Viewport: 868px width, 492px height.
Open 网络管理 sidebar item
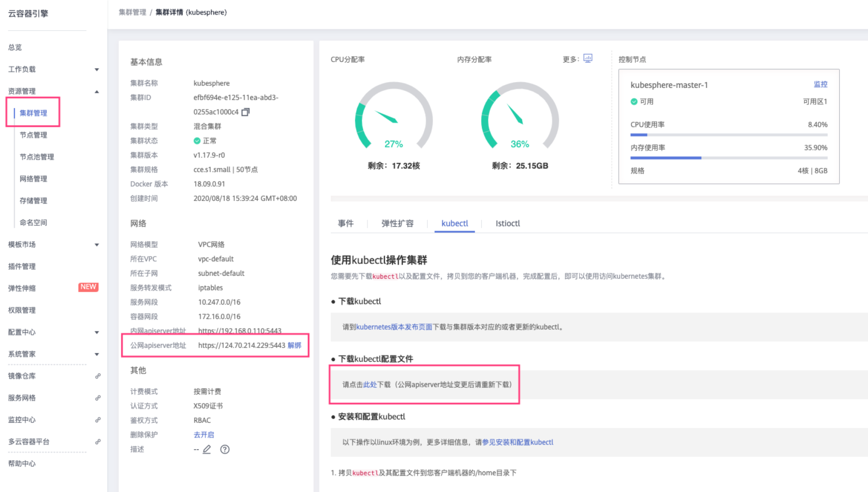[x=33, y=179]
